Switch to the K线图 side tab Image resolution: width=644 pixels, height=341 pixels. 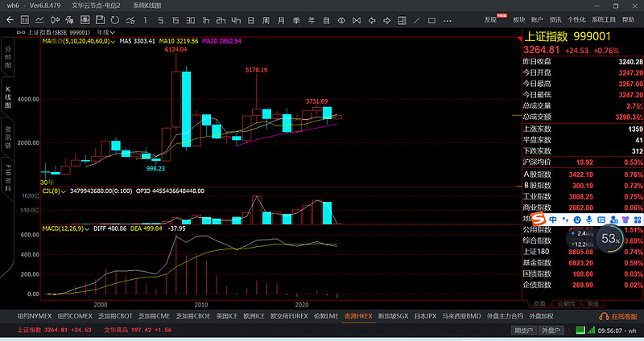pos(8,97)
